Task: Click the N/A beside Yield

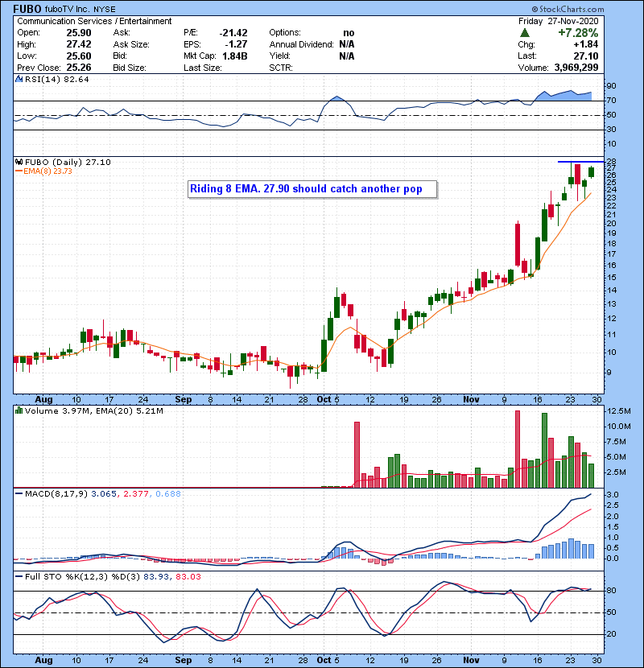Action: tap(347, 56)
